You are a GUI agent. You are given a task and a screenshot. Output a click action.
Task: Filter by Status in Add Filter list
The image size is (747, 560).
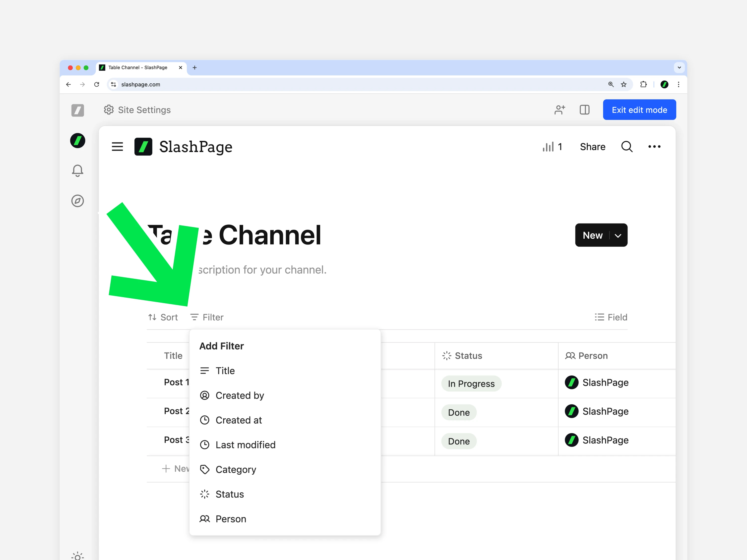pyautogui.click(x=285, y=494)
